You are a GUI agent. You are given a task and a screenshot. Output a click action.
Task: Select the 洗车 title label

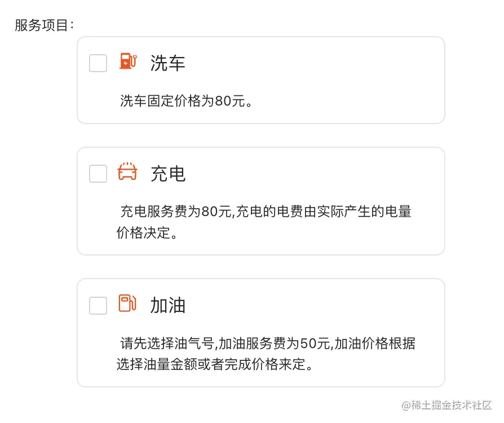tap(167, 63)
